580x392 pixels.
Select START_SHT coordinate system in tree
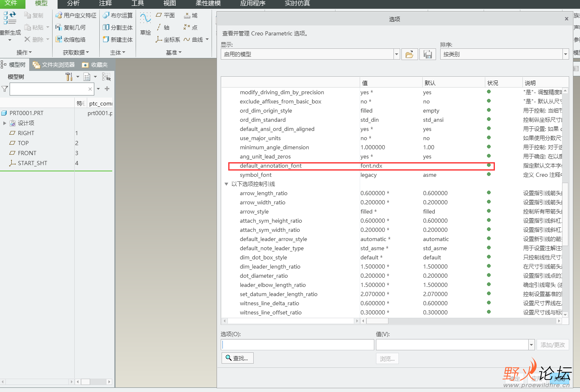(33, 163)
